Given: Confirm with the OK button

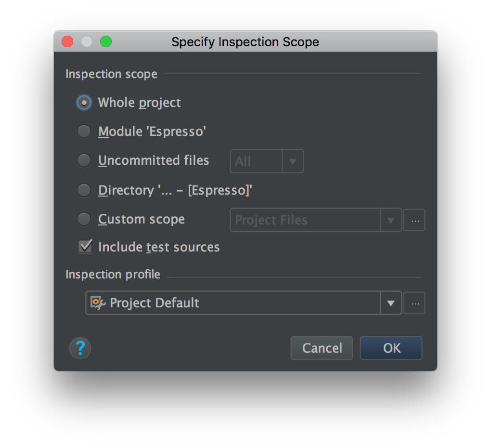Looking at the screenshot, I should coord(391,348).
